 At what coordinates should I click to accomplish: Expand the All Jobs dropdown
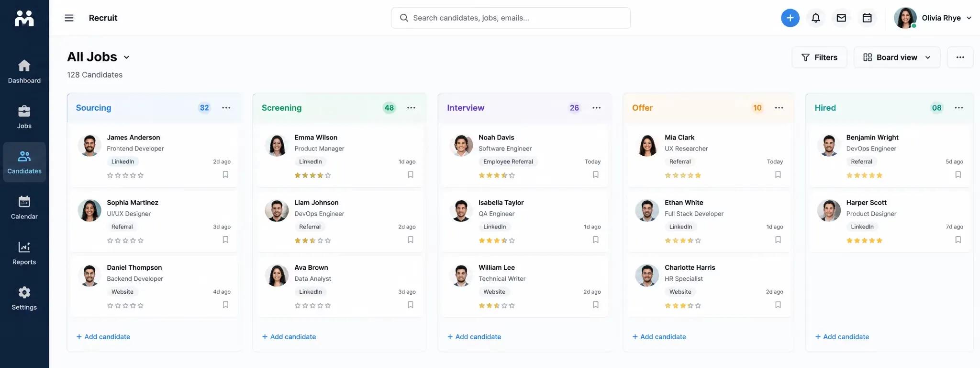[x=126, y=57]
